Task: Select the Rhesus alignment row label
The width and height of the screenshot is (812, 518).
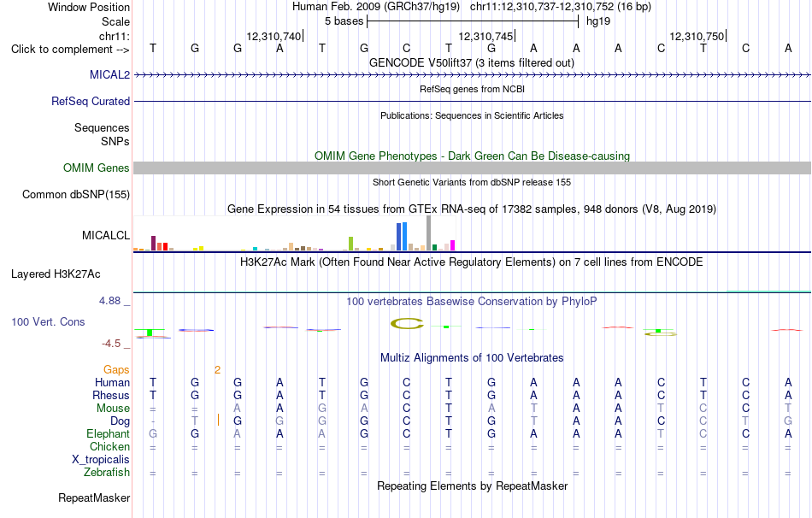Action: 111,395
